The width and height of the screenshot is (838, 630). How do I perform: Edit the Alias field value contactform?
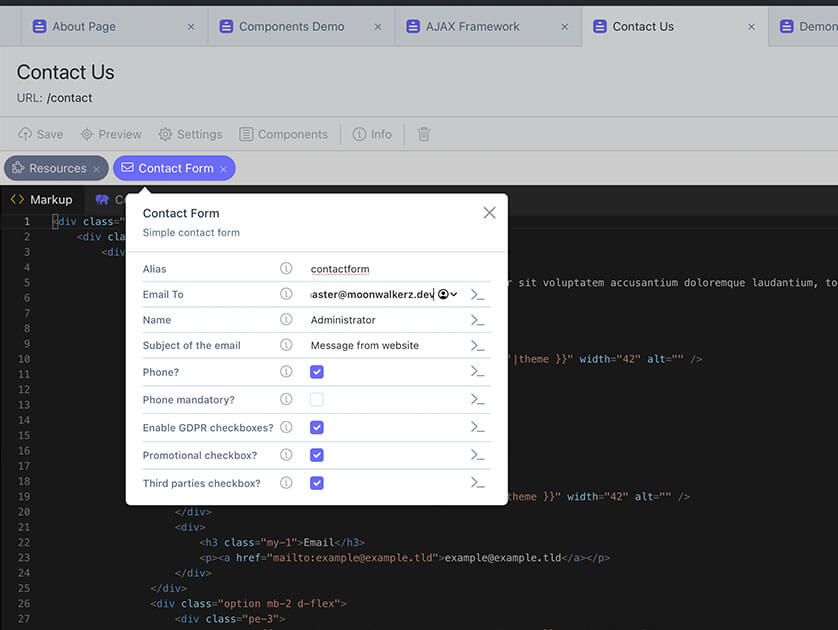(340, 269)
